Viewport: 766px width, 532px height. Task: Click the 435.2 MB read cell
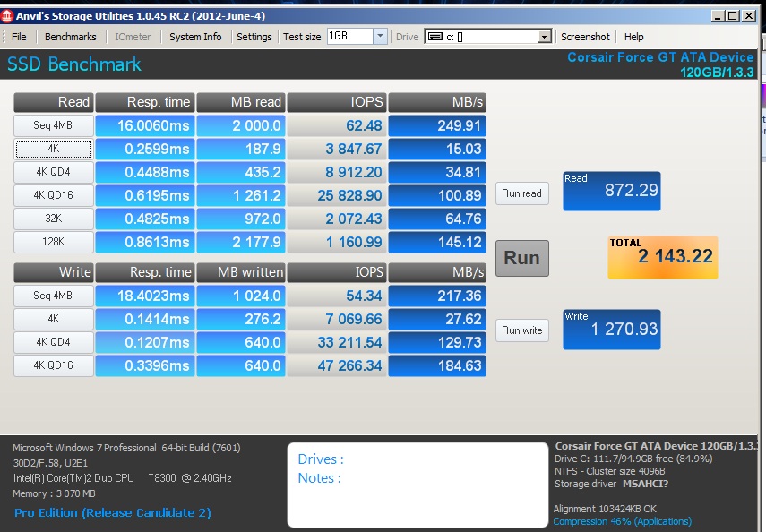[240, 172]
